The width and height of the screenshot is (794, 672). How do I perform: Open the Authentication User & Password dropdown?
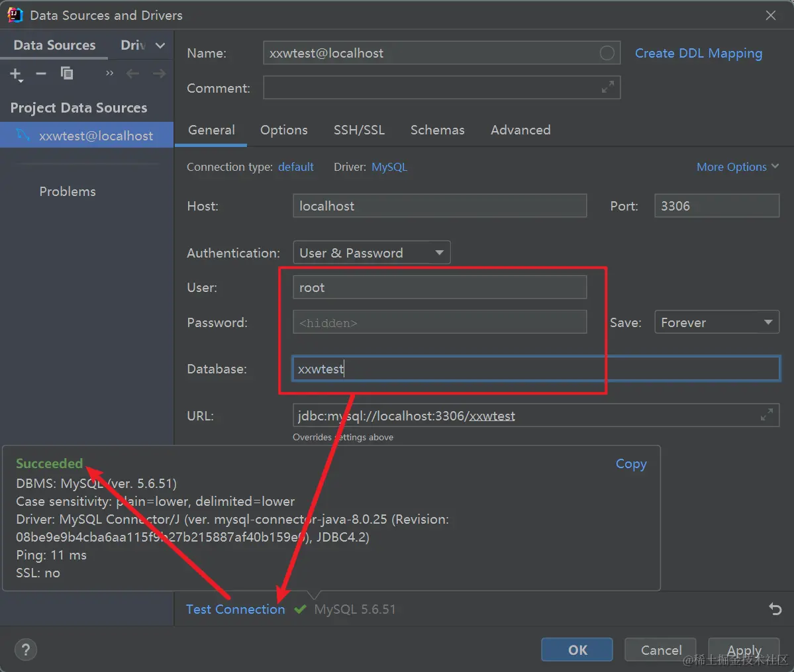coord(372,253)
